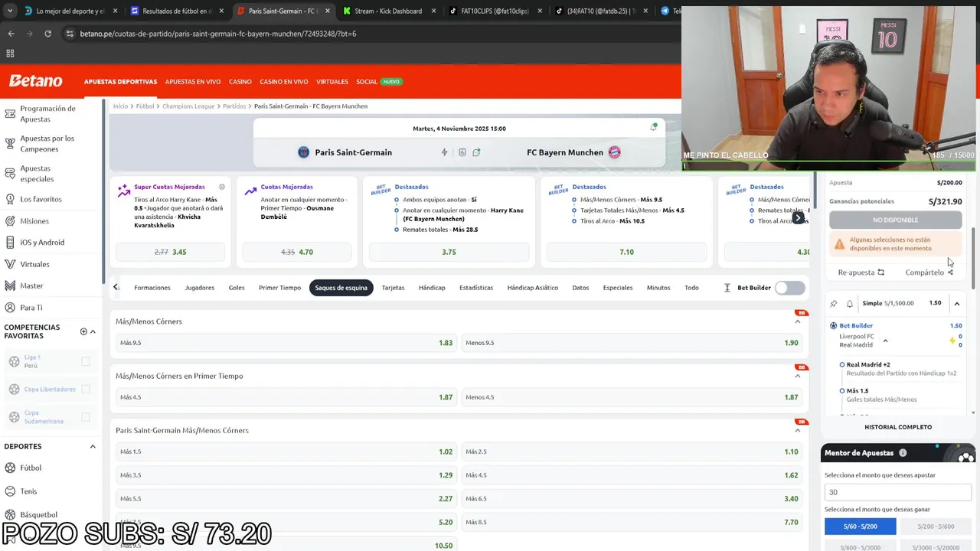Click the Re-apuesta repeat icon

click(880, 272)
